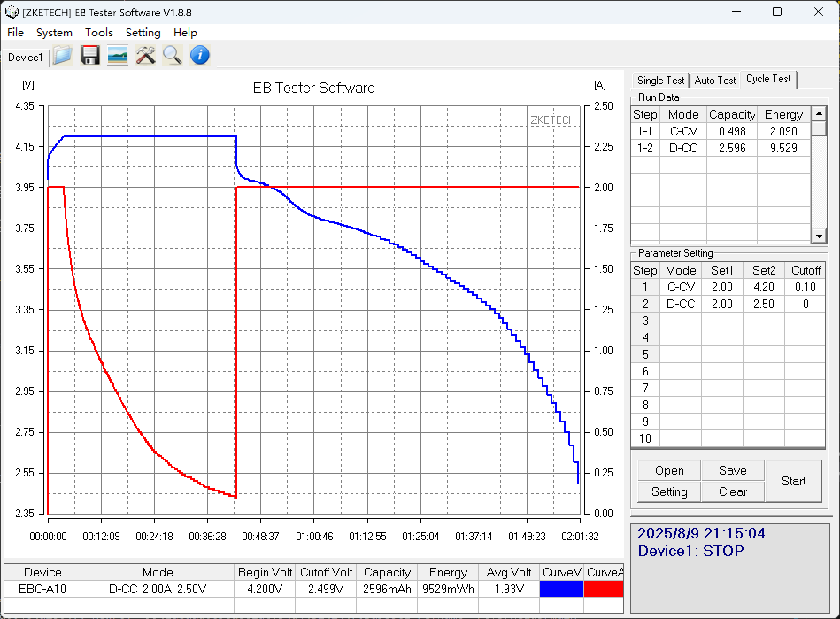This screenshot has height=619, width=840.
Task: Click the D-CC 2.00A 2.50V mode cell
Action: [158, 589]
